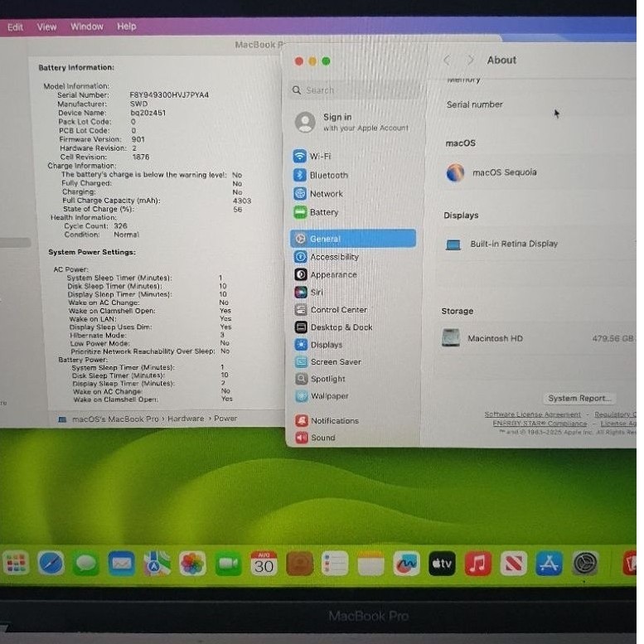
Task: Go back with the left chevron in About
Action: tap(448, 61)
